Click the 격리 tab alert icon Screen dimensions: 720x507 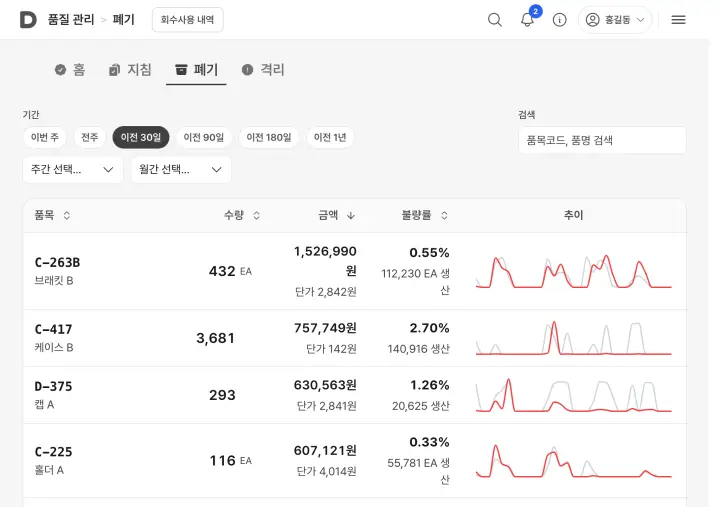(x=247, y=70)
